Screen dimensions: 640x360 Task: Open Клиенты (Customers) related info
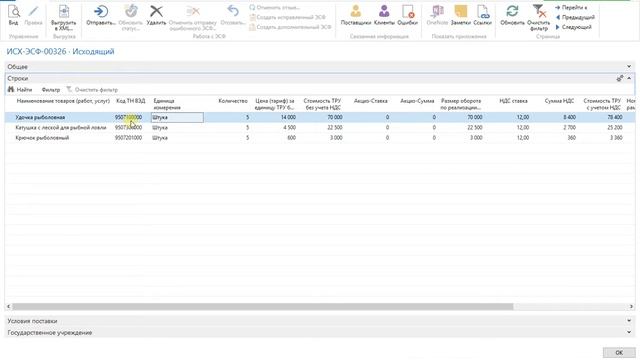tap(384, 15)
